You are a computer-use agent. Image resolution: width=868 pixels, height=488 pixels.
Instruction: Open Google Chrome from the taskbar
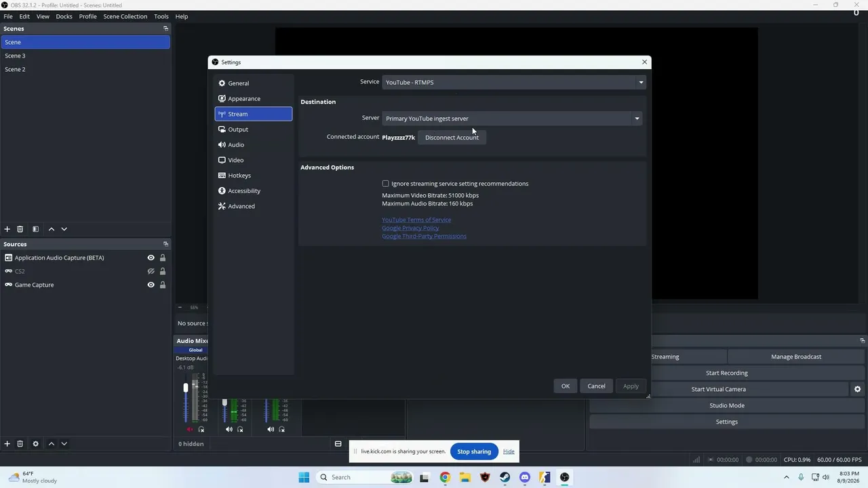pos(445,477)
